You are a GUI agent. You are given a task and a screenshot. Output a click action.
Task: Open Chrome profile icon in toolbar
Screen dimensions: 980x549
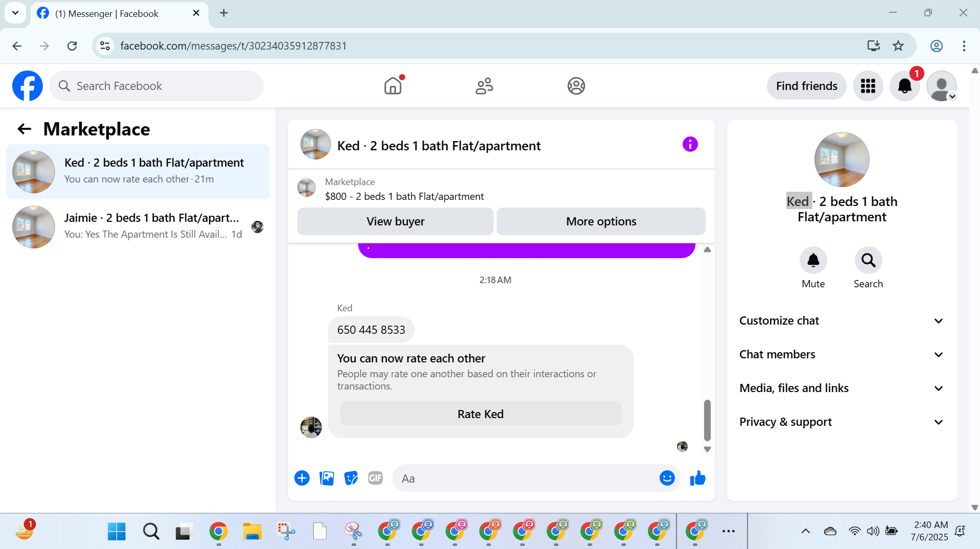point(936,46)
